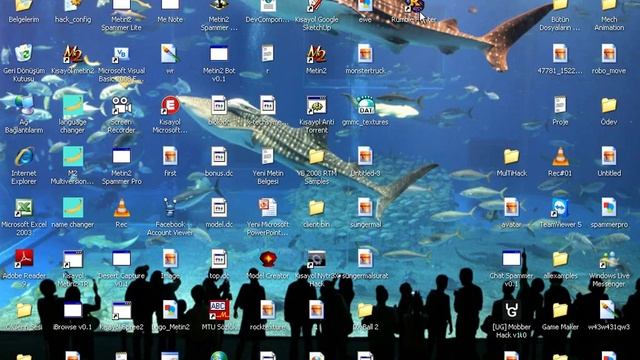This screenshot has height=360, width=640.
Task: Select the Rumble Fighter shortcut
Action: coord(414,5)
